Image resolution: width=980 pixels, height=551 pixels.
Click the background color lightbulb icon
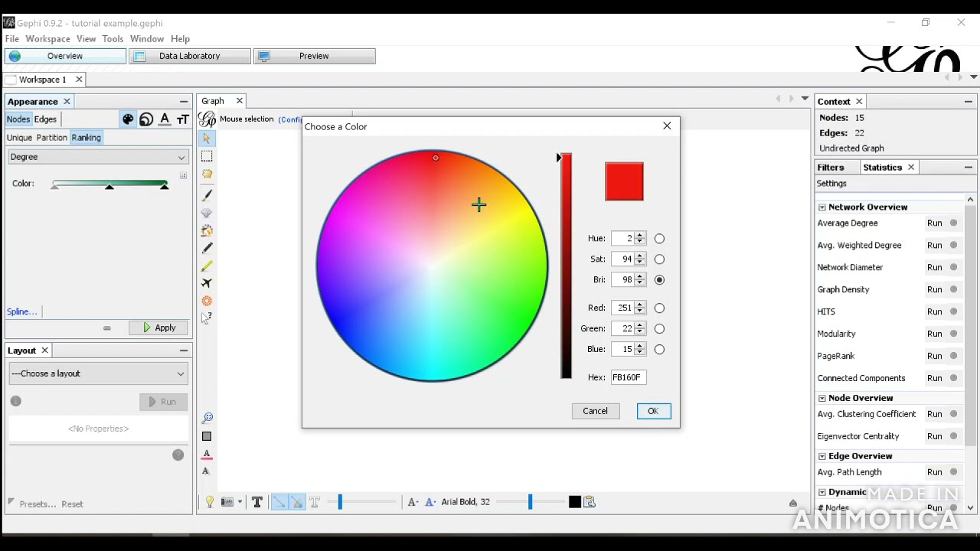(209, 502)
